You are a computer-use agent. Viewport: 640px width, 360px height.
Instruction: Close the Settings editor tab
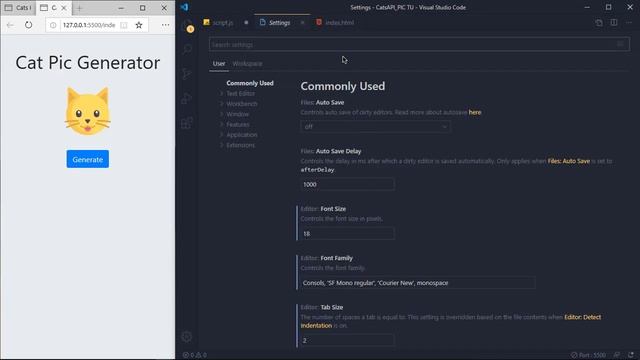click(x=302, y=23)
